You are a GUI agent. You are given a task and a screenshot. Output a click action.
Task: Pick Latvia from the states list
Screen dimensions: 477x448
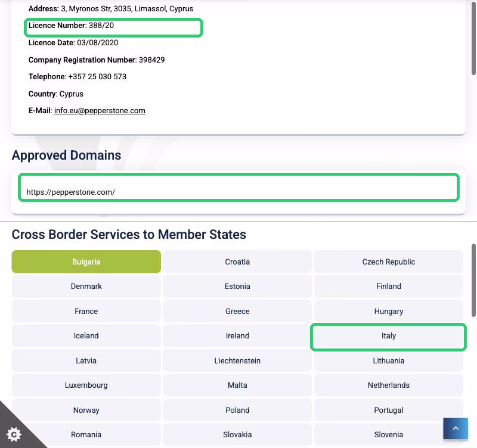click(86, 361)
